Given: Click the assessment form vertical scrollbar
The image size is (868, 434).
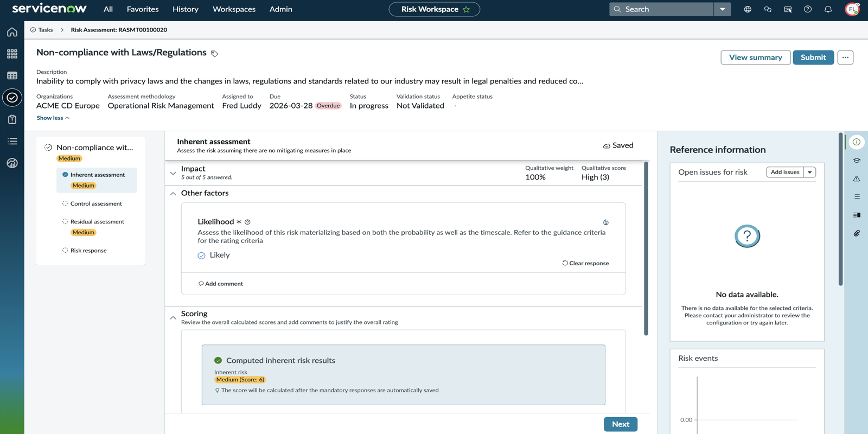Looking at the screenshot, I should (x=646, y=248).
